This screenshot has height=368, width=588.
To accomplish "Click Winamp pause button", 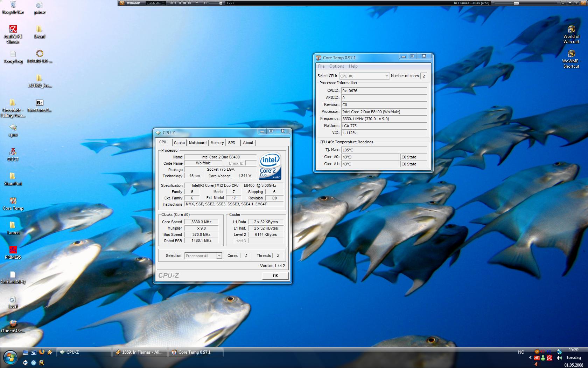I will (180, 3).
